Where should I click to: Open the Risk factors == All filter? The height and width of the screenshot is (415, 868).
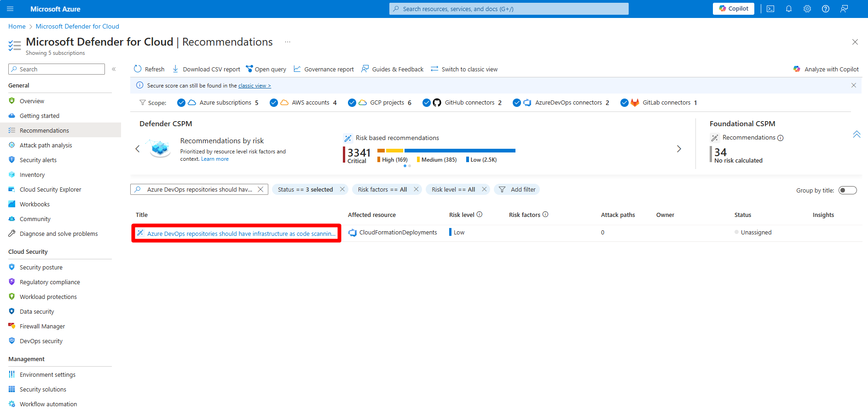(382, 189)
